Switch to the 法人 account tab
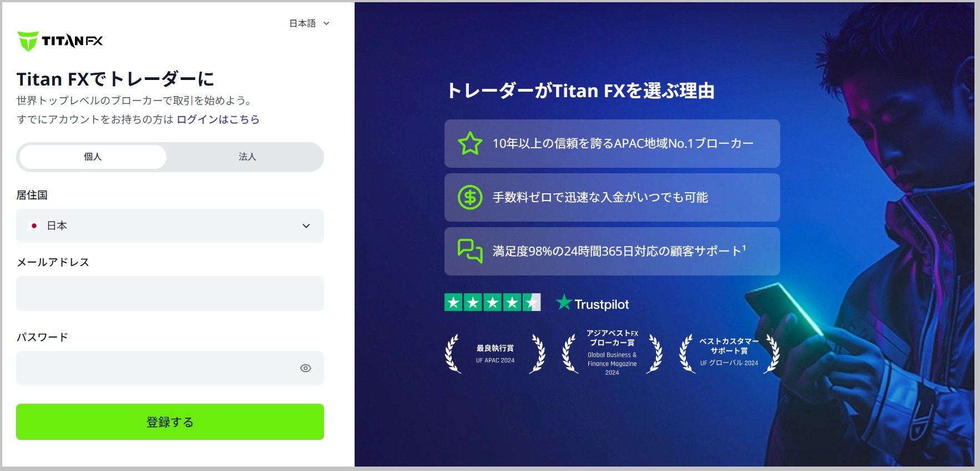Screen dimensions: 980x471 [247, 157]
